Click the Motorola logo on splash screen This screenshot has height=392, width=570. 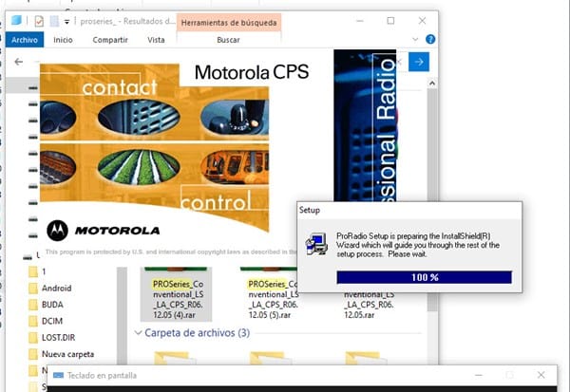57,231
